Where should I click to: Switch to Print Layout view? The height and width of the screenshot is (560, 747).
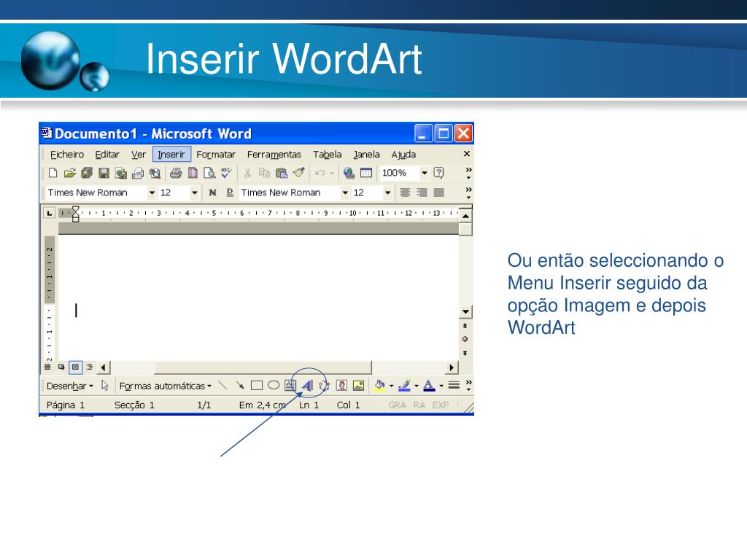[75, 367]
